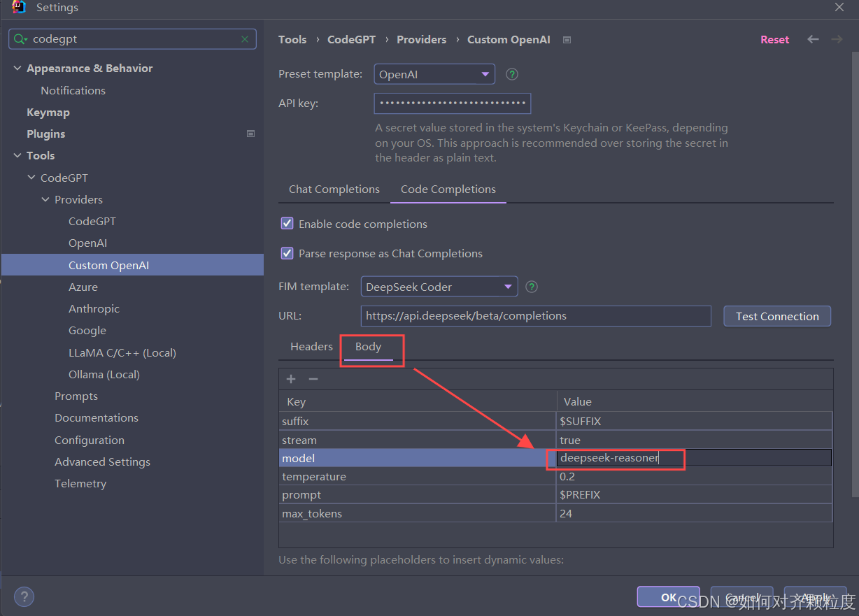
Task: Open help for the FIM template
Action: (x=532, y=287)
